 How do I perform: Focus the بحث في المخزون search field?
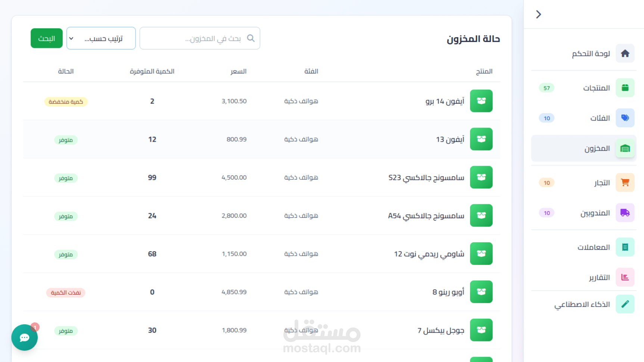pos(200,38)
